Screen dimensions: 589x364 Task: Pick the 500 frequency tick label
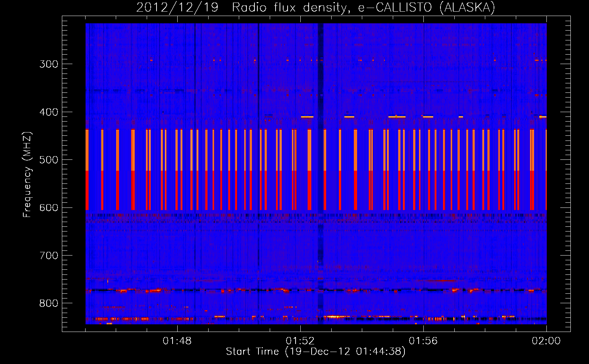[x=49, y=160]
